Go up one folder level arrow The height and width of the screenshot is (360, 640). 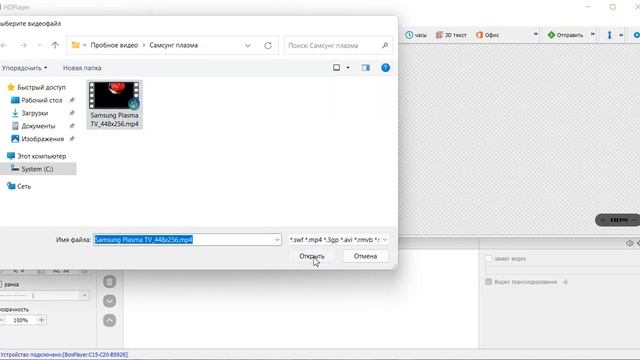(55, 45)
